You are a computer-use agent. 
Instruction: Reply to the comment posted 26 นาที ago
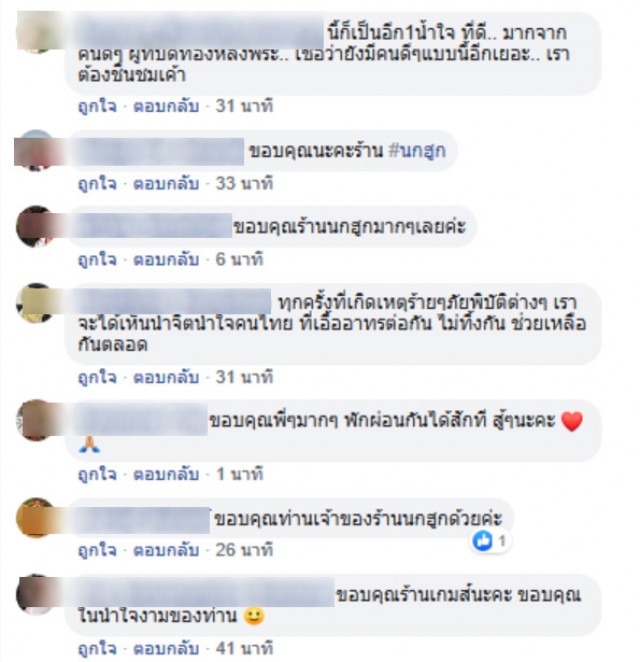coord(166,550)
